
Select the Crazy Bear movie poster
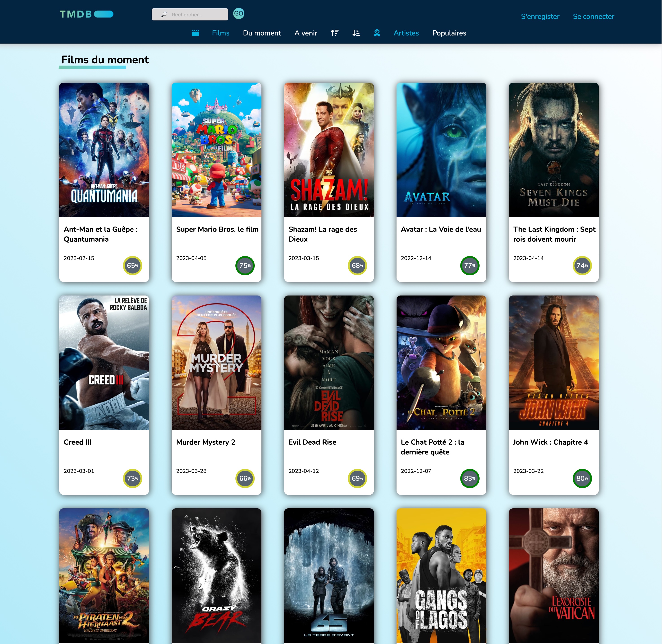pyautogui.click(x=216, y=575)
